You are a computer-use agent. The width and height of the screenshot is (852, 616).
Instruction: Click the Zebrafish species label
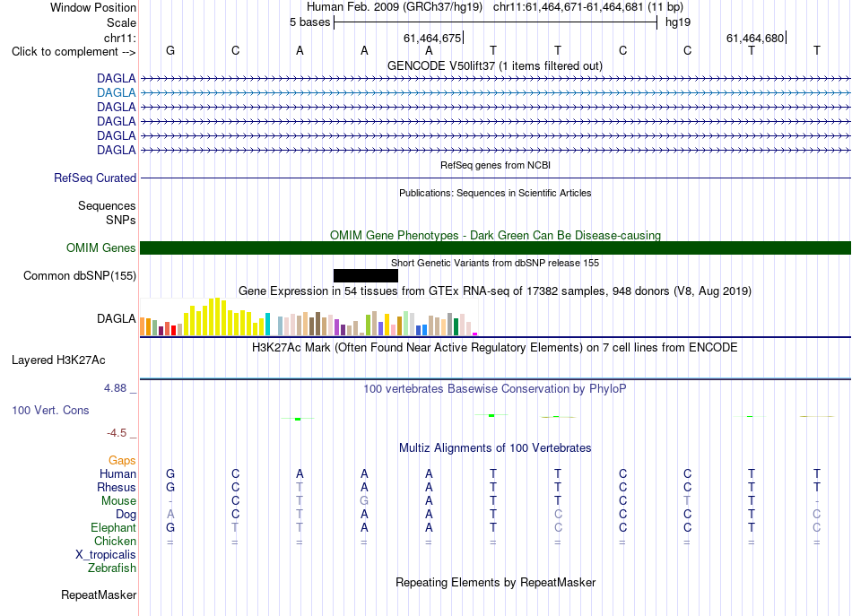pos(112,568)
